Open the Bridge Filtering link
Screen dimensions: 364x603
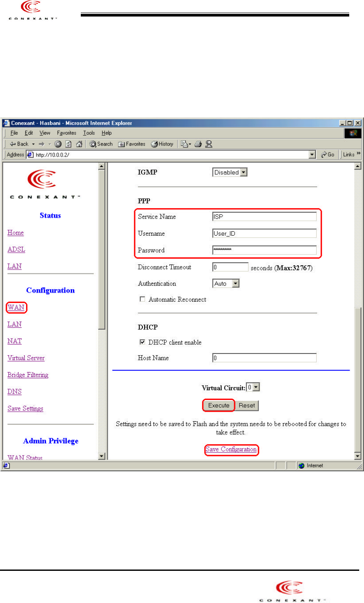[x=28, y=375]
